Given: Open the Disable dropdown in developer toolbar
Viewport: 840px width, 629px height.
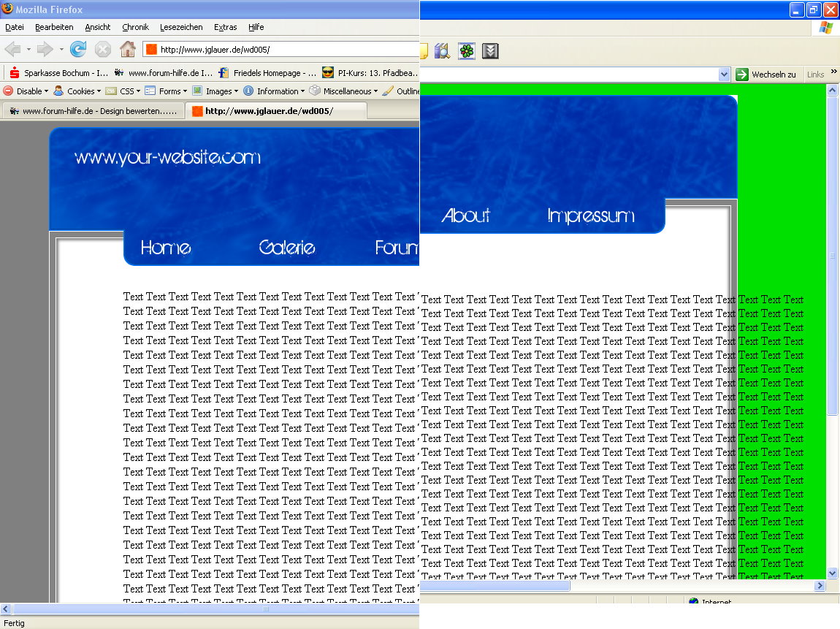Looking at the screenshot, I should 26,91.
